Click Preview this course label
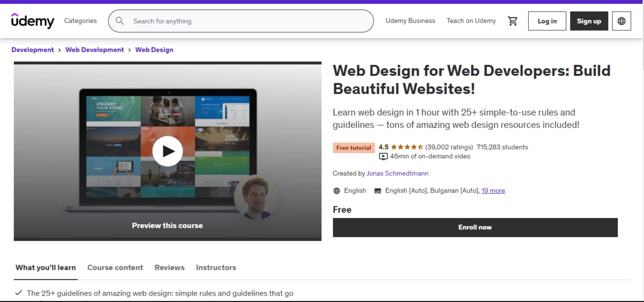The height and width of the screenshot is (302, 644). coord(167,226)
